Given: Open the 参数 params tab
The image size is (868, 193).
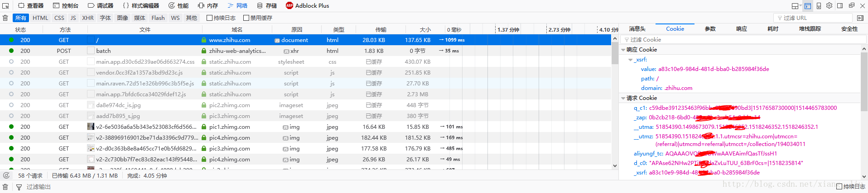Looking at the screenshot, I should tap(710, 29).
